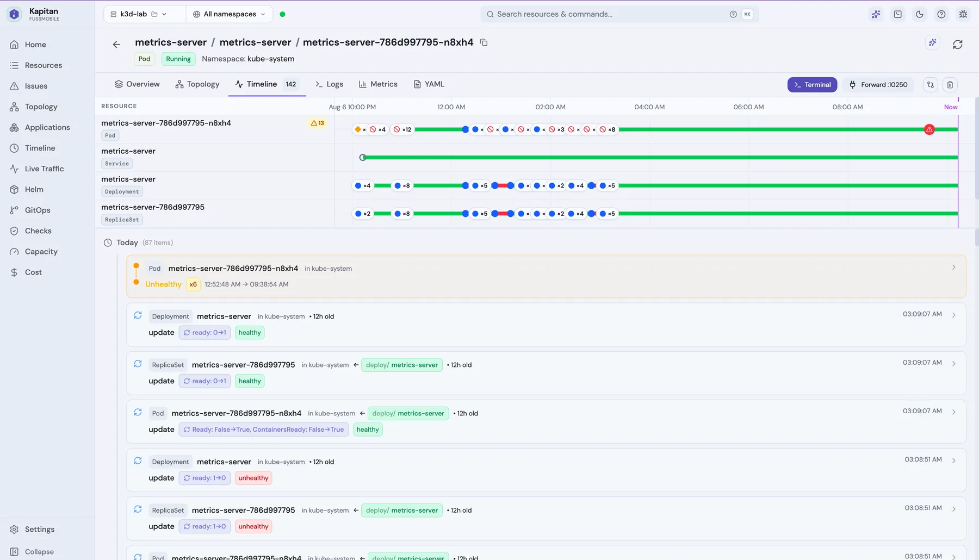Image resolution: width=979 pixels, height=560 pixels.
Task: Click deploy/metrics-server link on Pod 03:09:07
Action: tap(408, 413)
